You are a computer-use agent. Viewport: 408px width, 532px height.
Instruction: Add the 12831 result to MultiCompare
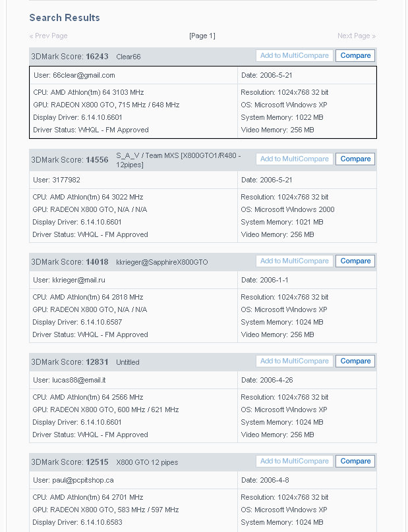294,361
